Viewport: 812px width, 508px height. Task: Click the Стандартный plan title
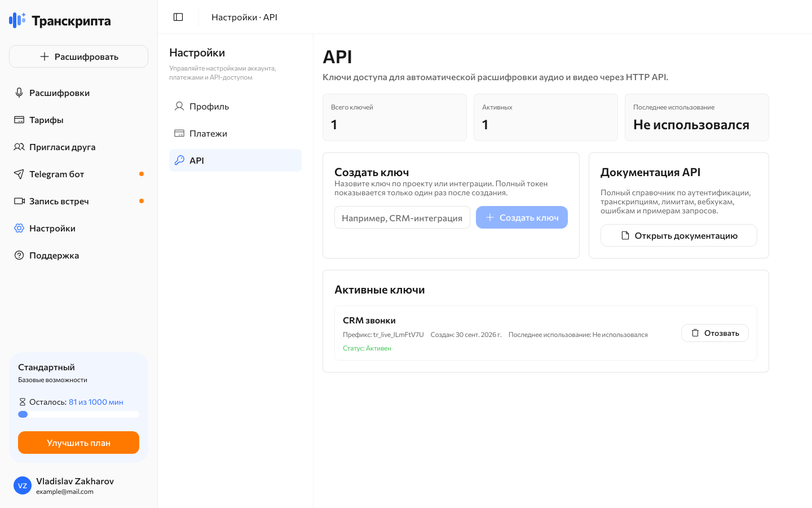tap(46, 367)
